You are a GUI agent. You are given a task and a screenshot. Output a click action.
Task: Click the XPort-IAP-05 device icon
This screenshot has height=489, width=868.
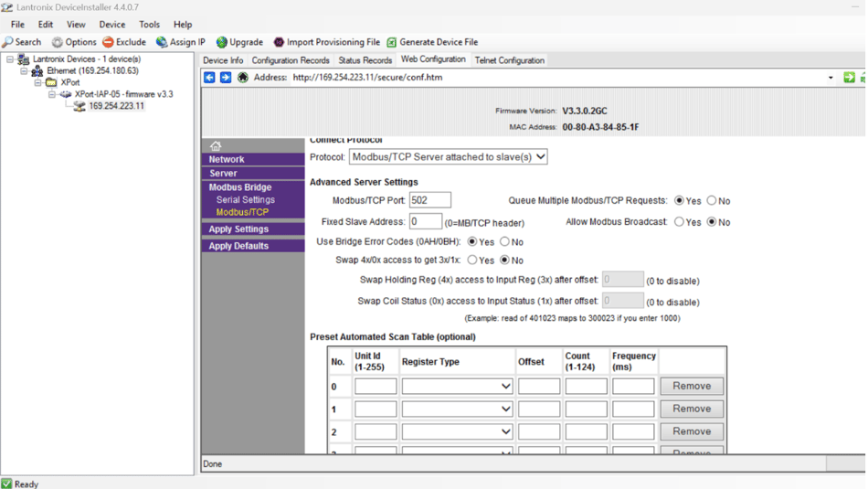point(65,94)
